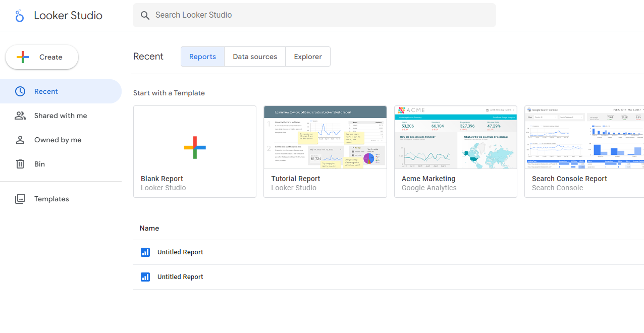Click the search magnifier icon
Screen dimensions: 644x333
coord(145,15)
